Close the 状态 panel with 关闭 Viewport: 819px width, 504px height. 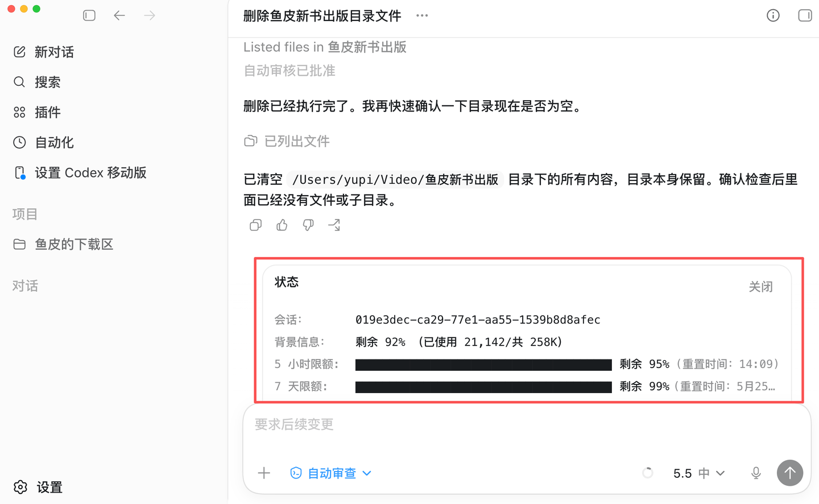[x=760, y=287]
